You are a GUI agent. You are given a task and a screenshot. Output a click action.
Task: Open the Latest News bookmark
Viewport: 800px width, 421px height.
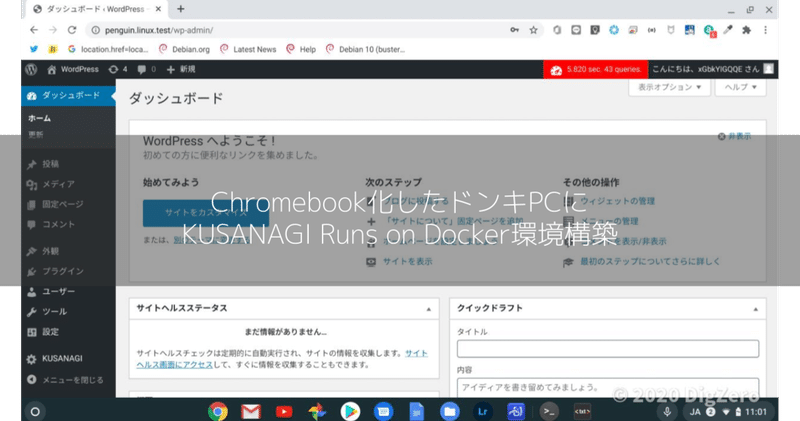tap(248, 49)
